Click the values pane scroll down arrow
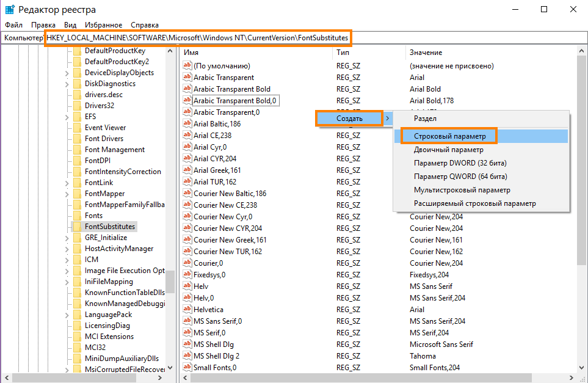 (x=582, y=368)
